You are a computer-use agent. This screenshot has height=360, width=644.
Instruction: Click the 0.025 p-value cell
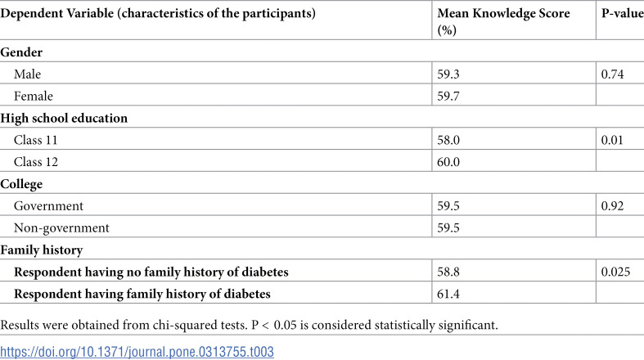[x=615, y=272]
